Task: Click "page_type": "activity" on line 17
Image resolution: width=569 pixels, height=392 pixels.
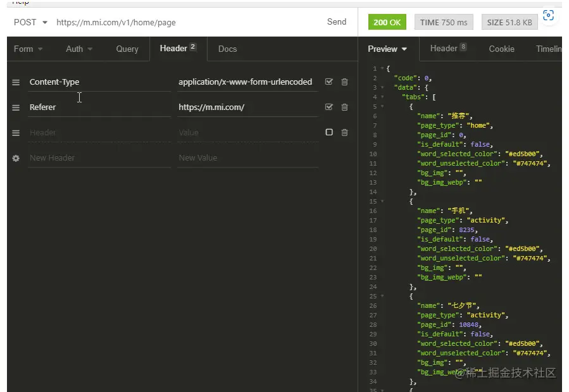Action: [462, 221]
